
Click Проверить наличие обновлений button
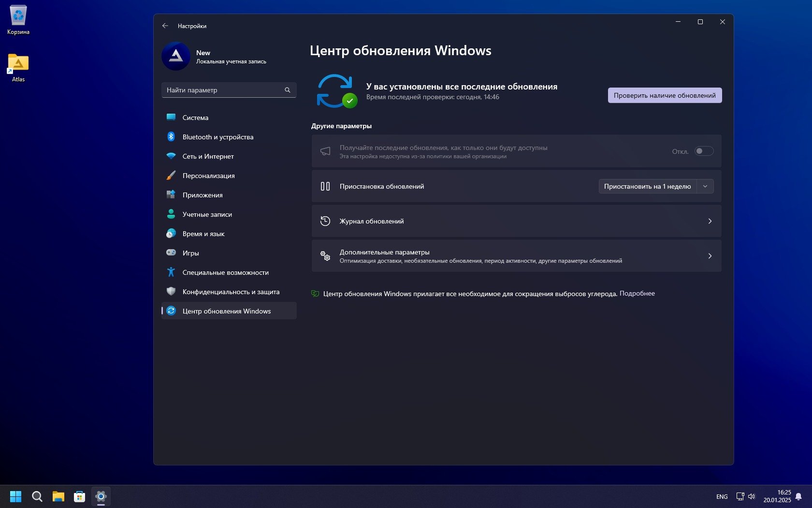(665, 95)
